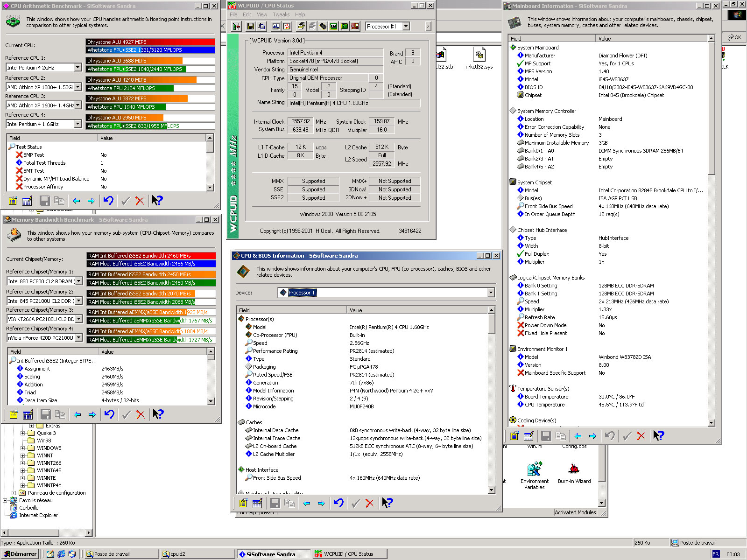This screenshot has height=560, width=747.
Task: Switch to Poste de travail in the taskbar
Action: click(x=121, y=554)
